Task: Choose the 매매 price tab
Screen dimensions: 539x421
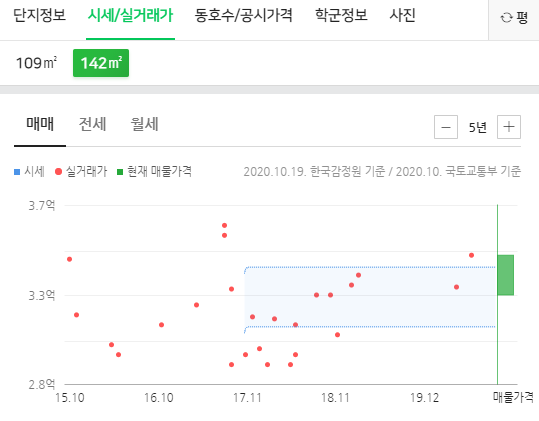Action: 40,124
